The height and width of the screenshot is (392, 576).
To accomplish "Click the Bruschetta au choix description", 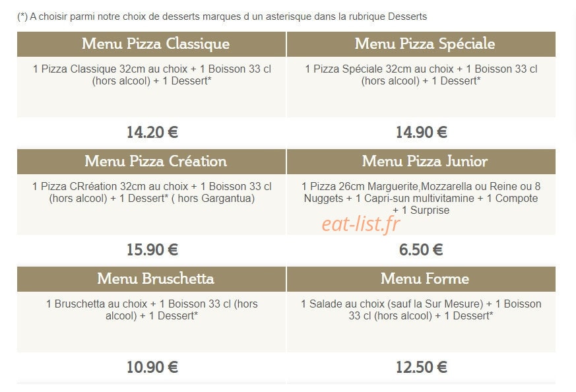I will pos(152,310).
